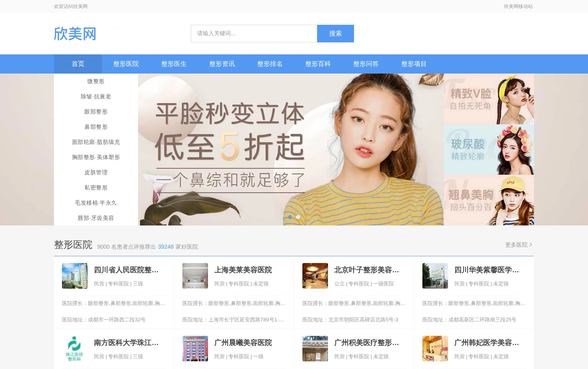588x369 pixels.
Task: Open the 精致V脸 promo banner
Action: [x=489, y=99]
